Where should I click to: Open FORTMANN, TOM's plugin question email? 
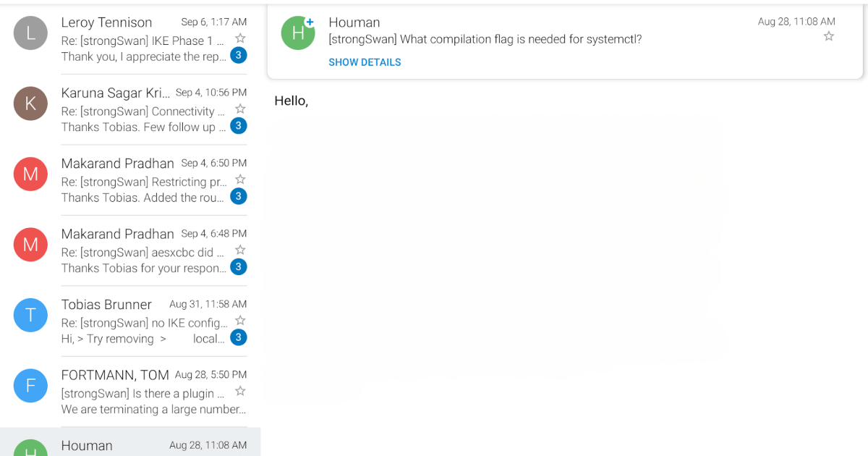point(137,391)
